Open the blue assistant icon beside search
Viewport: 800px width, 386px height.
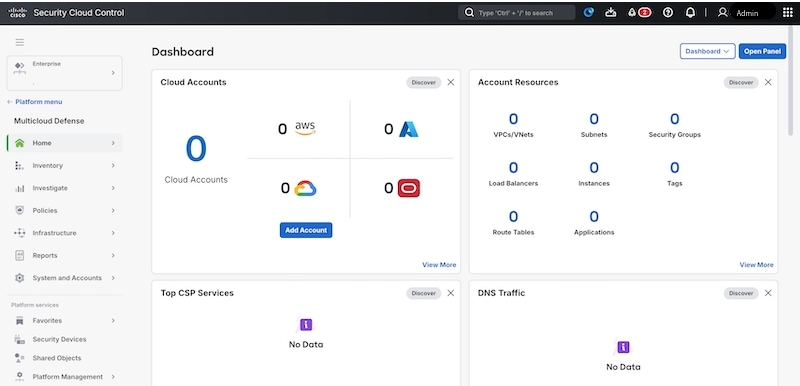[x=588, y=13]
